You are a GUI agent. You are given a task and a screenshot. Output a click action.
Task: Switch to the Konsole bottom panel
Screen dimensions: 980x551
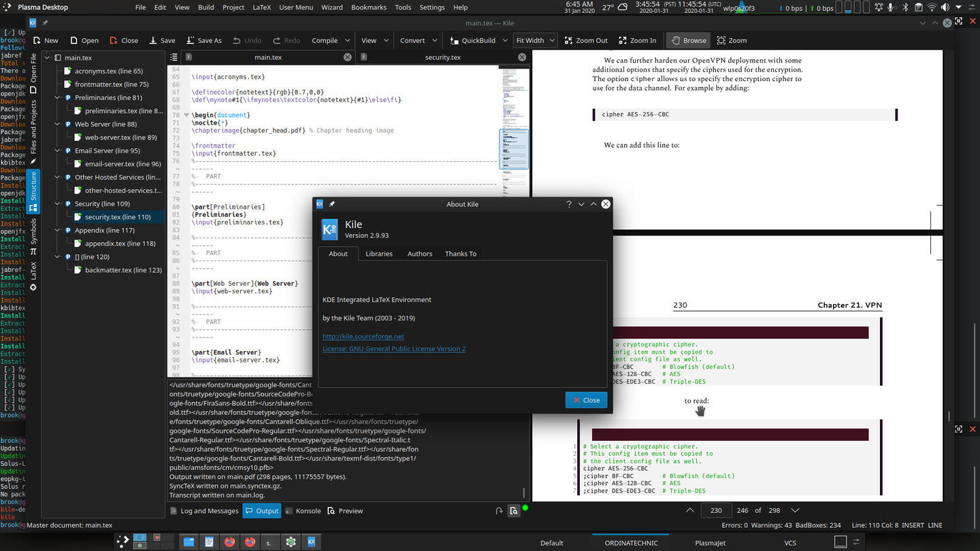(302, 511)
